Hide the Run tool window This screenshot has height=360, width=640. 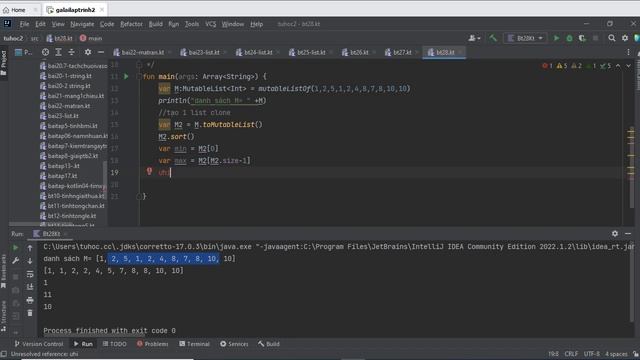pos(628,233)
